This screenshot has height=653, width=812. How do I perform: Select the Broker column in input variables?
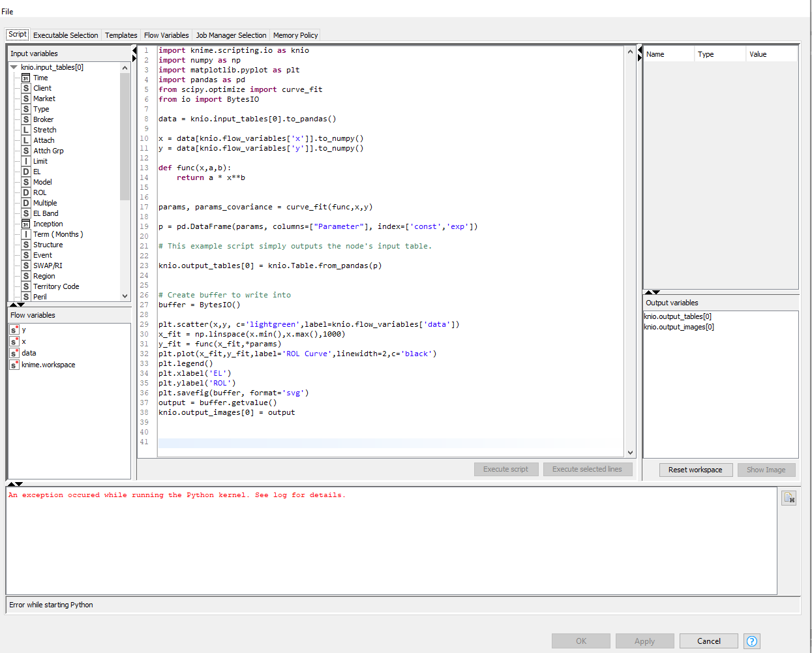[x=43, y=119]
